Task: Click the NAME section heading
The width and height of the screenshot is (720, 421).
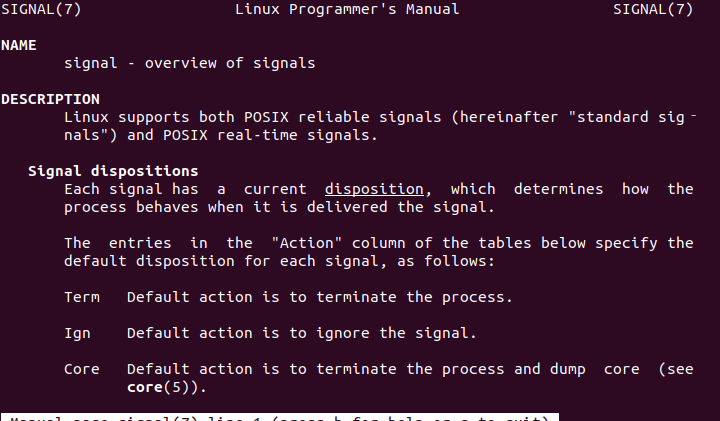Action: click(19, 45)
